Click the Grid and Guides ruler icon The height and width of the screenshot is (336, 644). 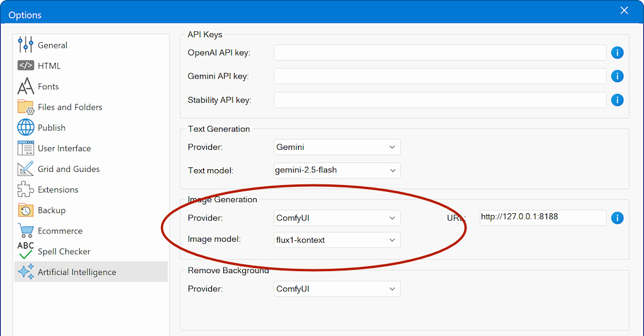pos(25,169)
